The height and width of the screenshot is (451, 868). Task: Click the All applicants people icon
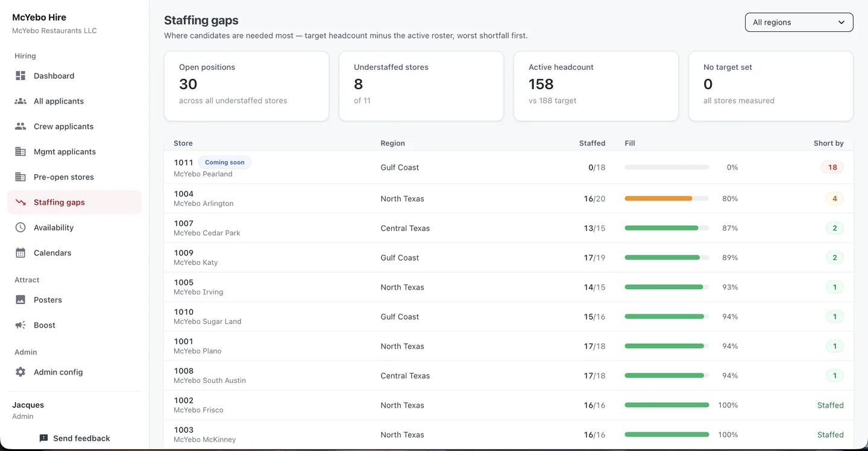[x=20, y=101]
